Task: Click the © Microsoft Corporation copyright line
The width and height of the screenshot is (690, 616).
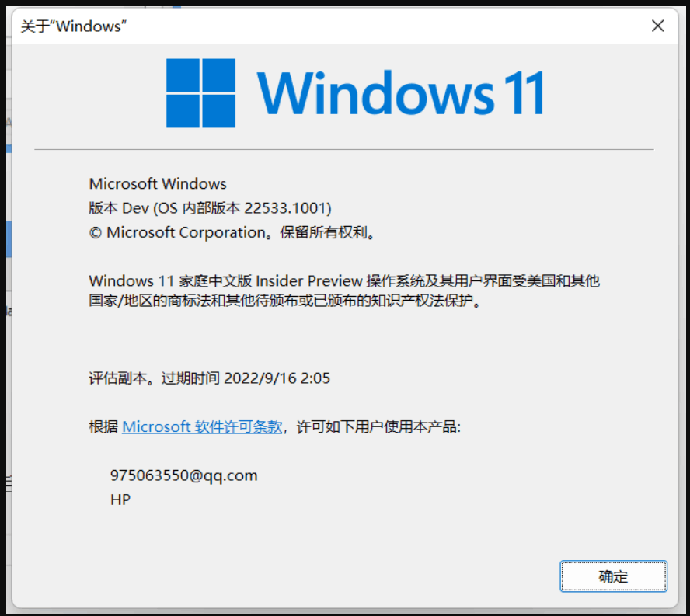Action: [x=232, y=232]
